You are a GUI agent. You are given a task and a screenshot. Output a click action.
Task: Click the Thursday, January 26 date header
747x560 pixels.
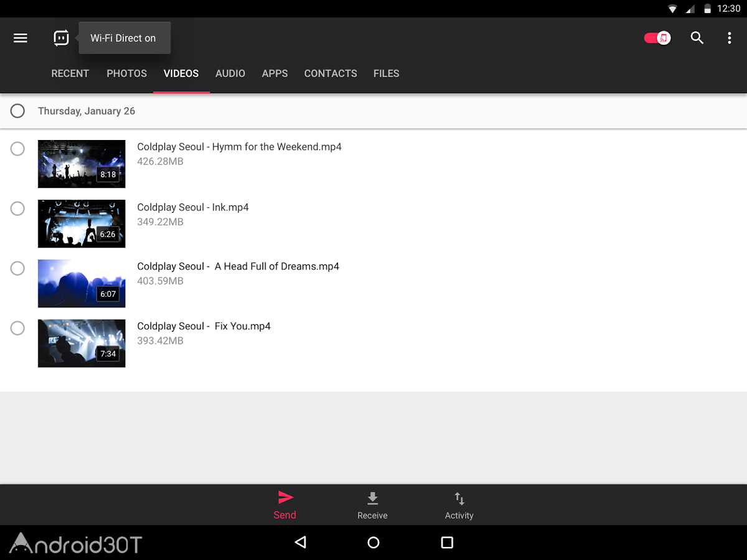[87, 111]
